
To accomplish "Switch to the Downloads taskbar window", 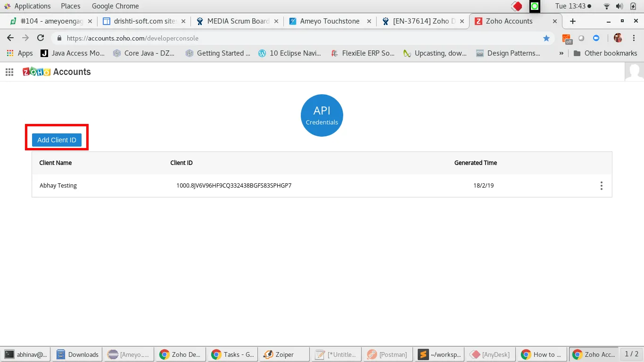I will [77, 354].
